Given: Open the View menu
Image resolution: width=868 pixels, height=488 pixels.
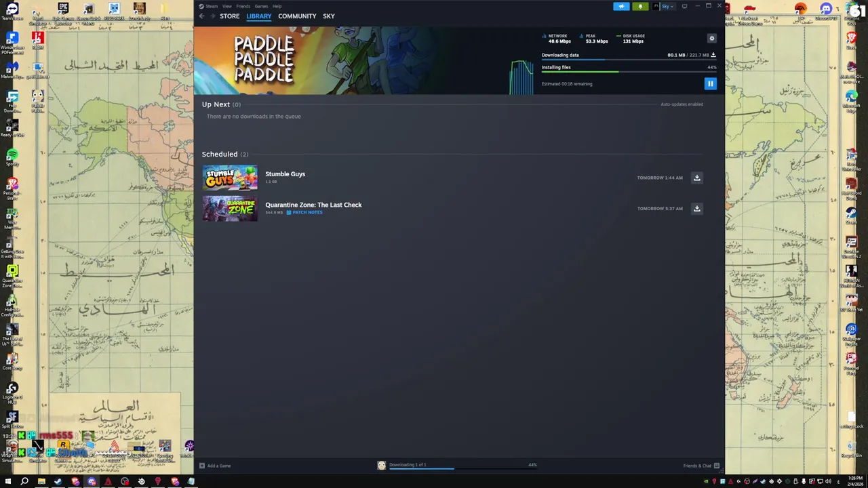Looking at the screenshot, I should [226, 6].
